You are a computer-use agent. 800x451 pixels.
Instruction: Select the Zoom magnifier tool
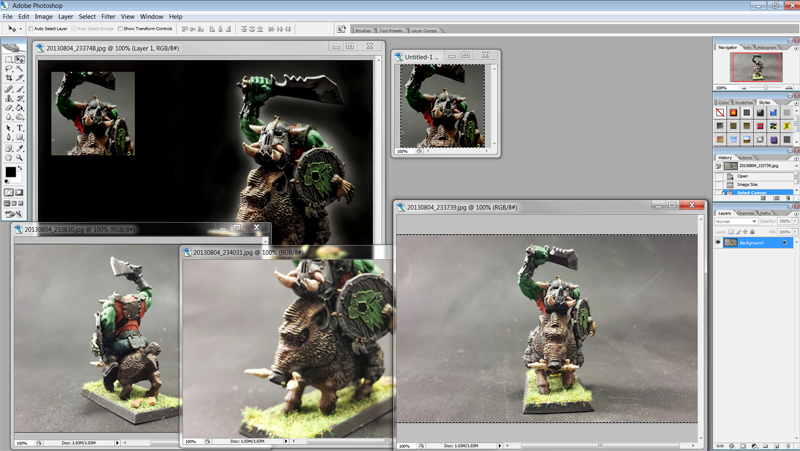19,157
